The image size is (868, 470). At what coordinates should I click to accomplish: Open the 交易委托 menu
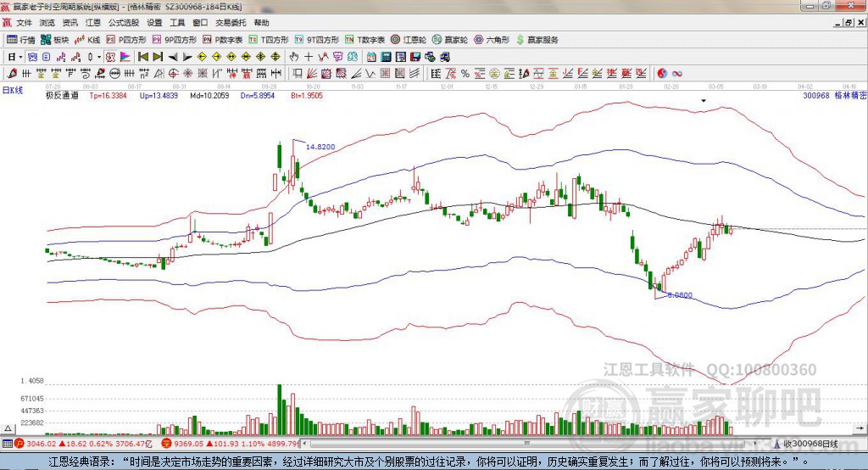[x=231, y=23]
